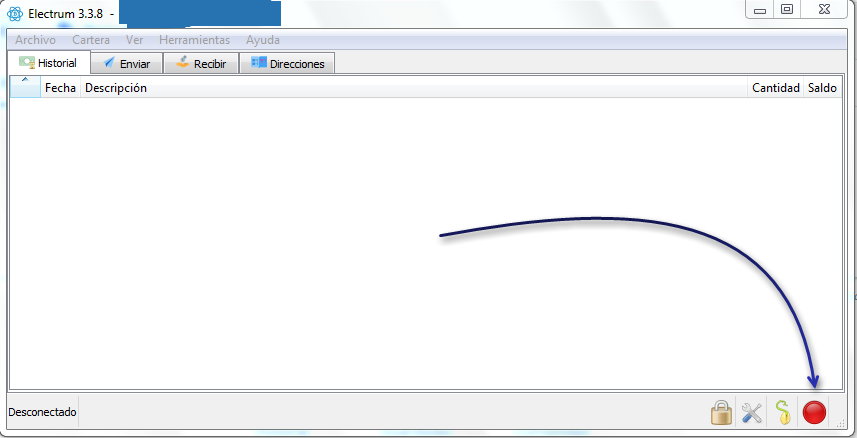The width and height of the screenshot is (857, 438).
Task: Maximize the Electrum window
Action: point(787,10)
